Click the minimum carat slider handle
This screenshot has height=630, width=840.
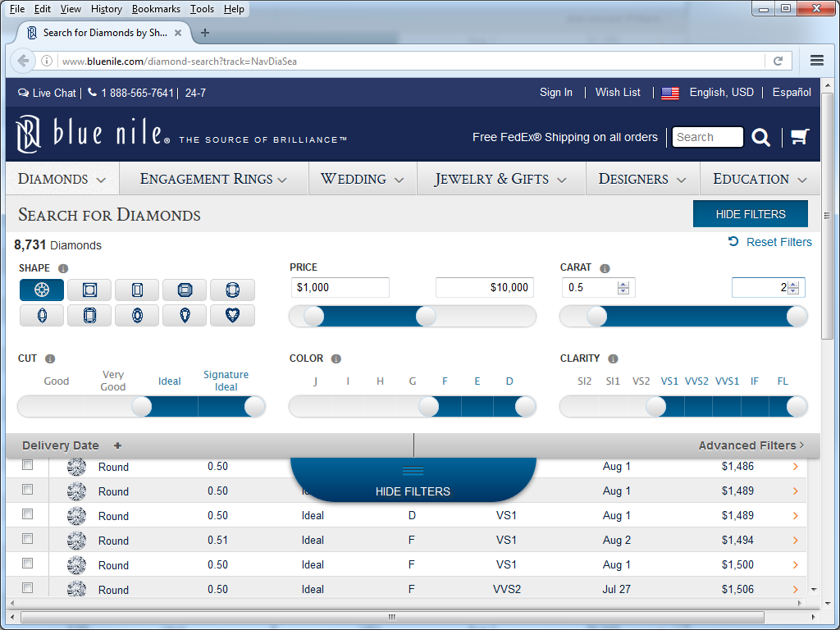click(597, 316)
